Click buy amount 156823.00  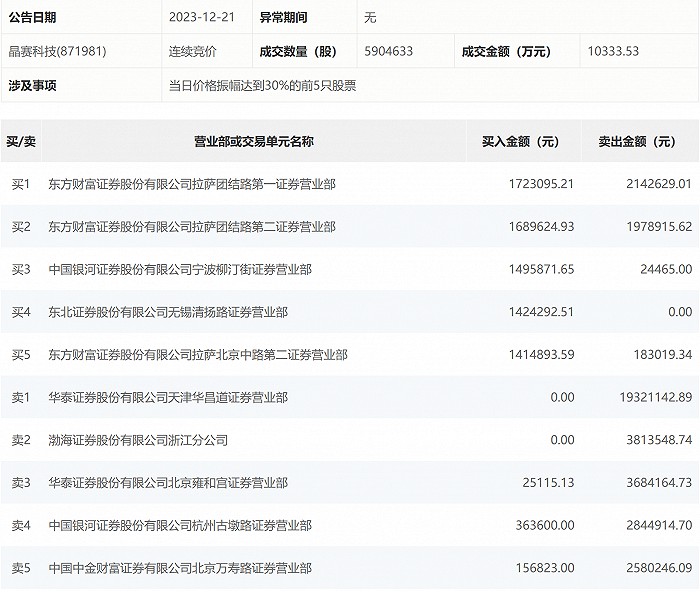pyautogui.click(x=545, y=568)
